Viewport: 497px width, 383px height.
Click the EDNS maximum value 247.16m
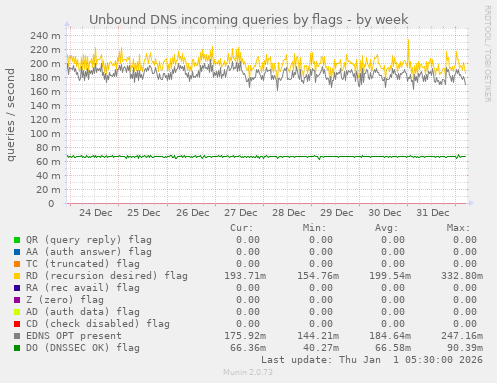pos(462,336)
